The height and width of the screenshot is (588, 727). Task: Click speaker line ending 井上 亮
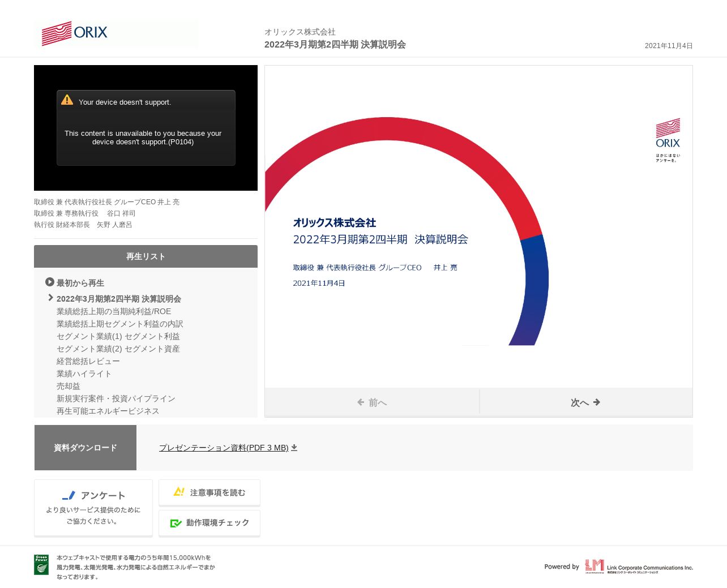[x=106, y=202]
